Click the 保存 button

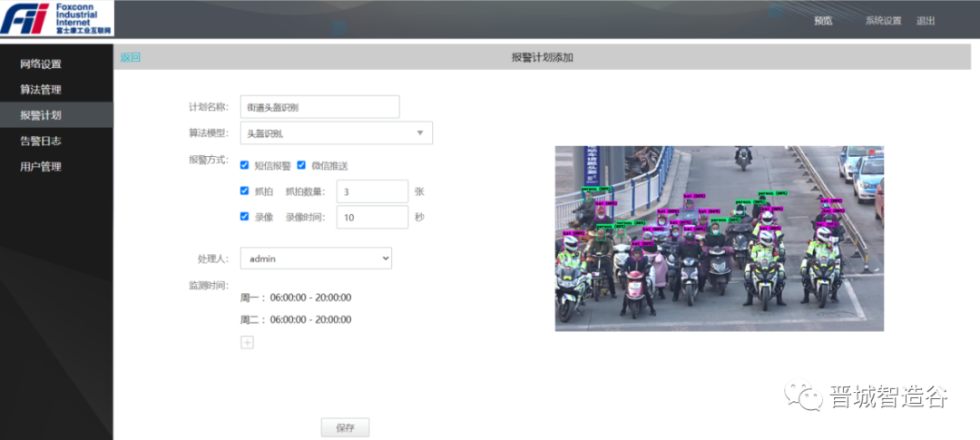(345, 428)
